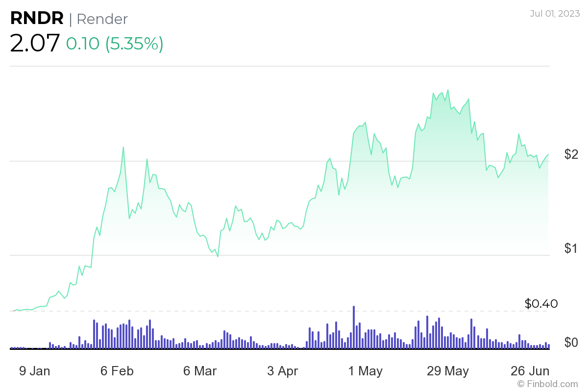
Task: Click the price peak above 29 May
Action: point(448,90)
